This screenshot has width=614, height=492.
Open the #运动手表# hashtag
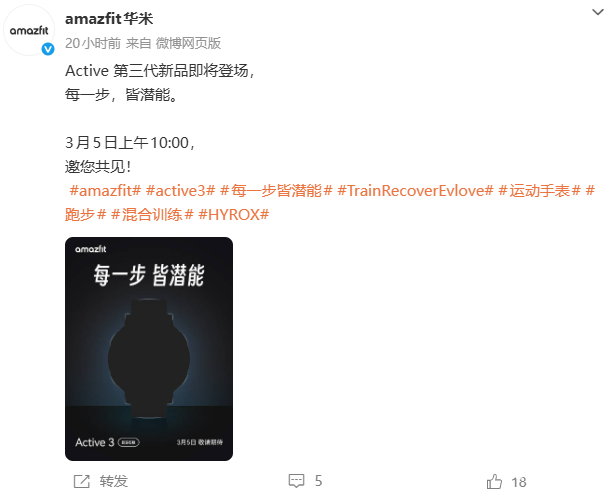point(539,191)
